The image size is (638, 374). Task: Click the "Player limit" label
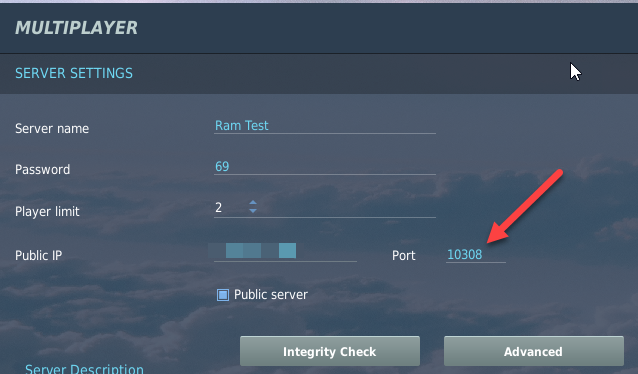tap(47, 211)
